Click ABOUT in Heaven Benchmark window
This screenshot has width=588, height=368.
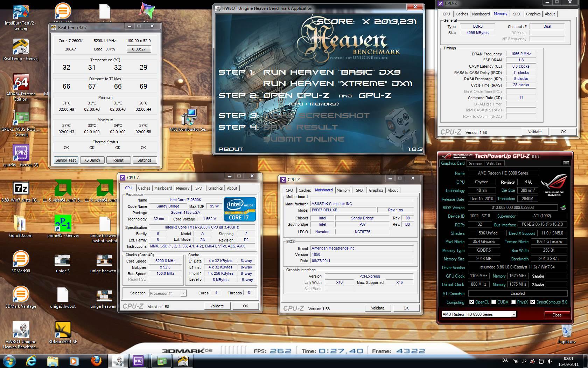point(231,149)
